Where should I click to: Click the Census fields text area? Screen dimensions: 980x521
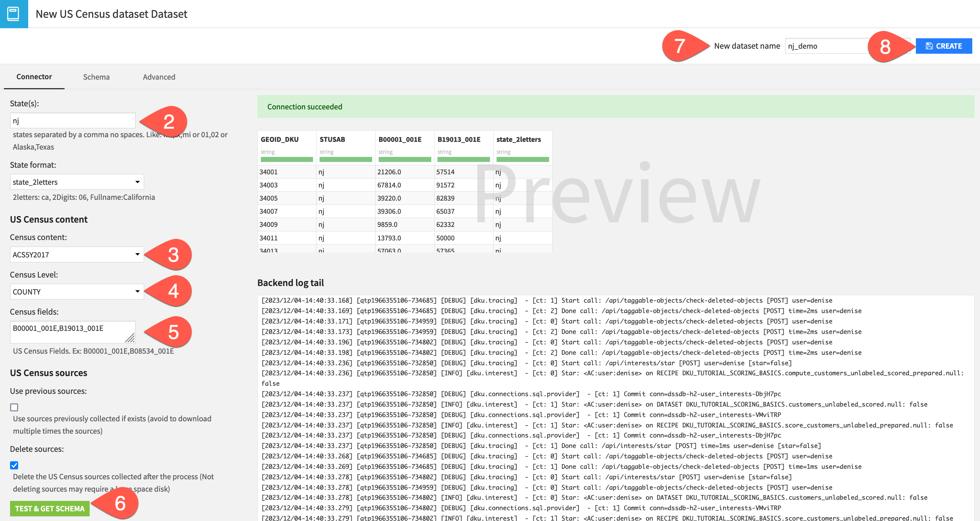tap(73, 332)
